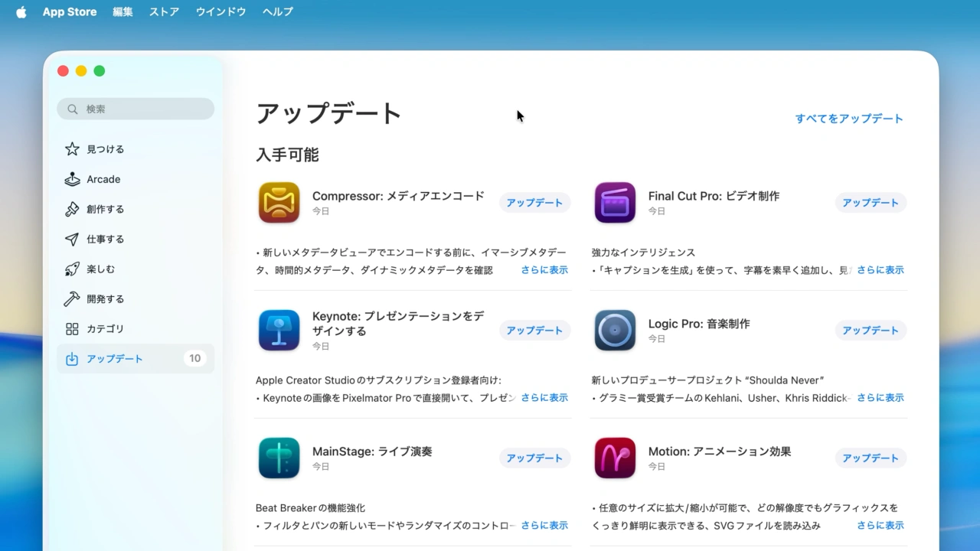This screenshot has height=551, width=980.
Task: Click the paintbrush icon beside 創作する
Action: click(x=72, y=209)
